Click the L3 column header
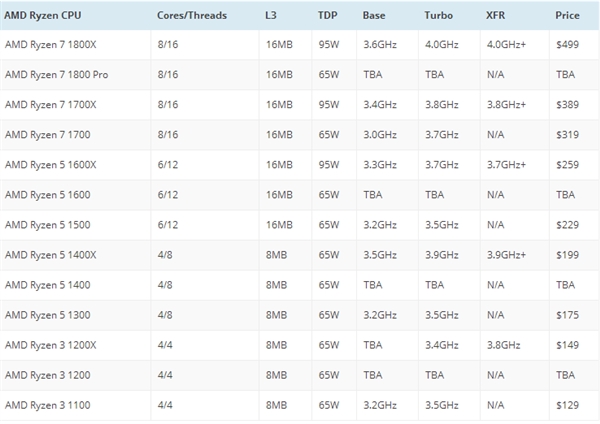 (273, 17)
